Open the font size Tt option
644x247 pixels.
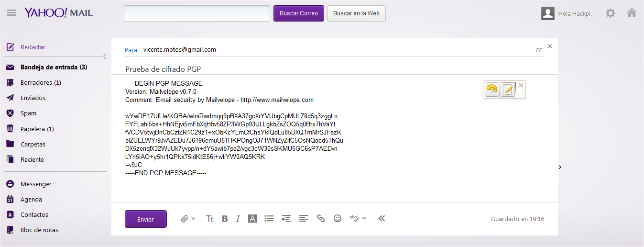click(209, 219)
